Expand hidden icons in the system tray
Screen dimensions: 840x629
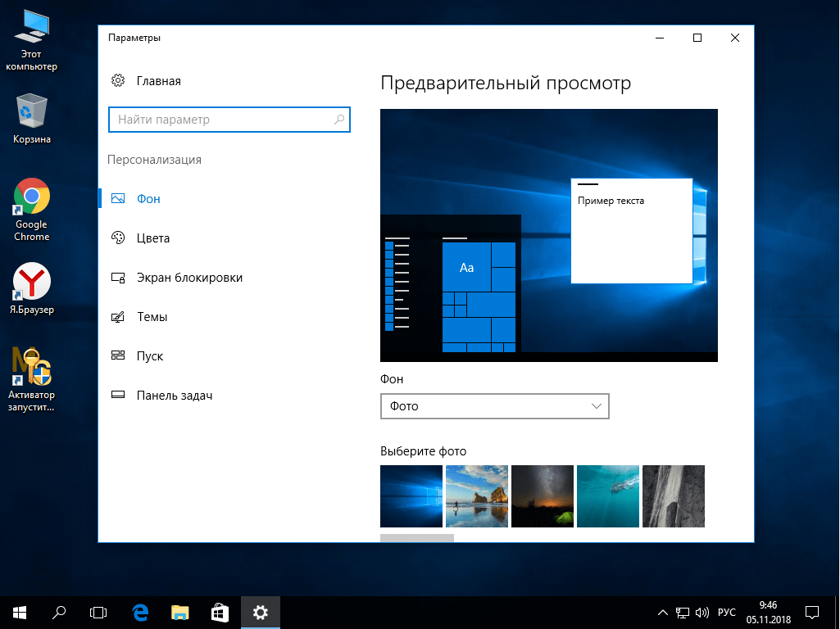pos(662,612)
